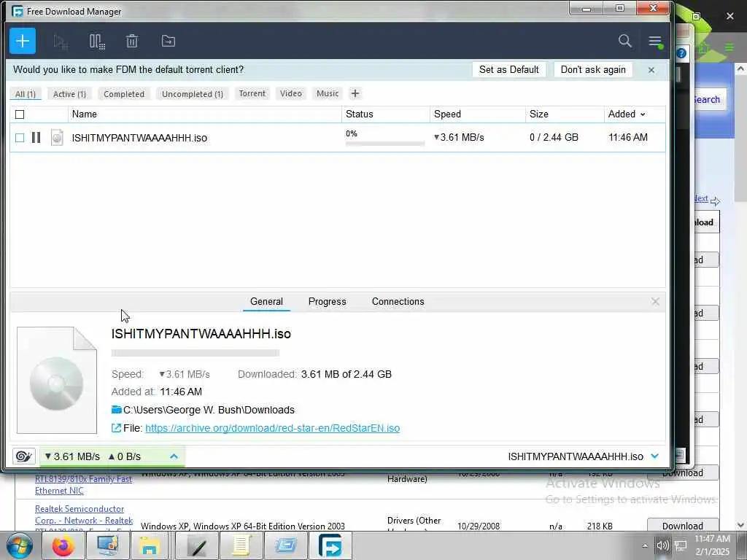Click the network tray icon
The height and width of the screenshot is (560, 747).
681,545
